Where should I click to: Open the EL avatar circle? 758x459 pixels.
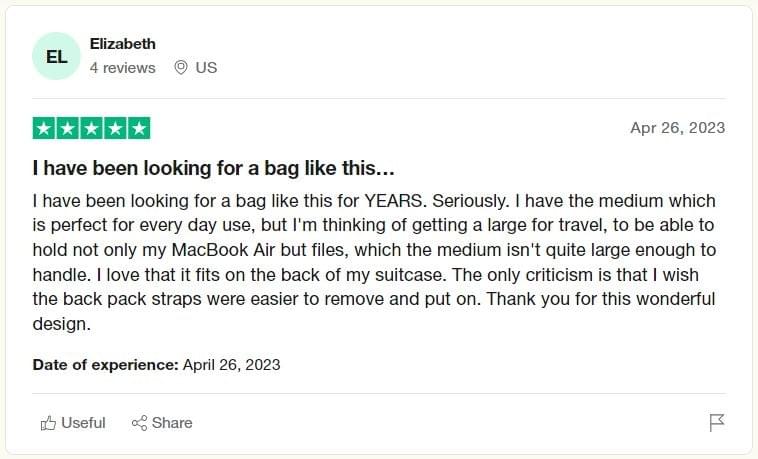[x=57, y=56]
